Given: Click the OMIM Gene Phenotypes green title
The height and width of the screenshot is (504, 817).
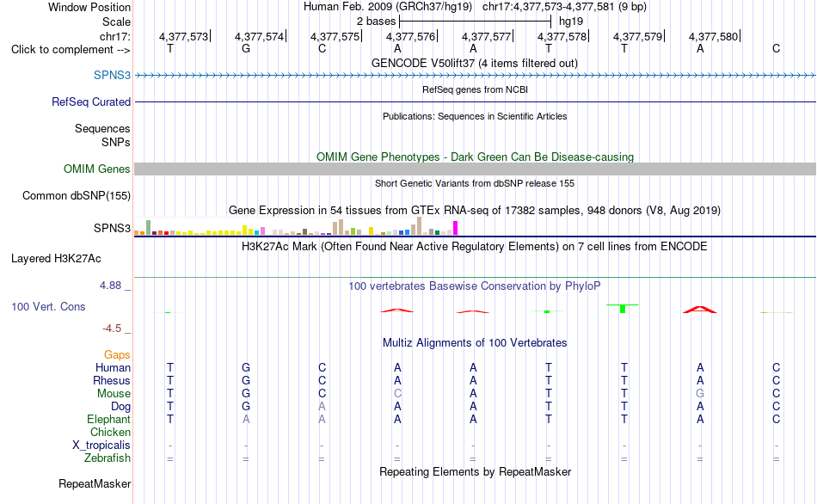Looking at the screenshot, I should click(x=475, y=157).
